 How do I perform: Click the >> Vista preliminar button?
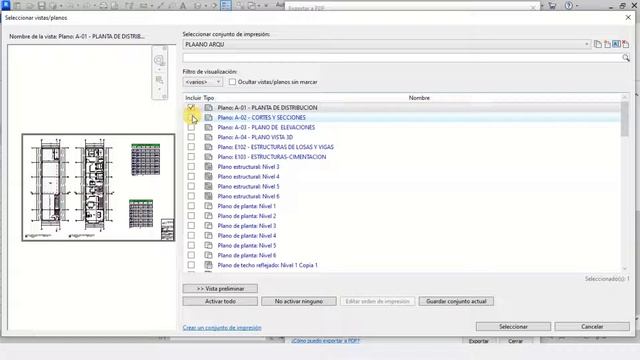[x=220, y=289]
